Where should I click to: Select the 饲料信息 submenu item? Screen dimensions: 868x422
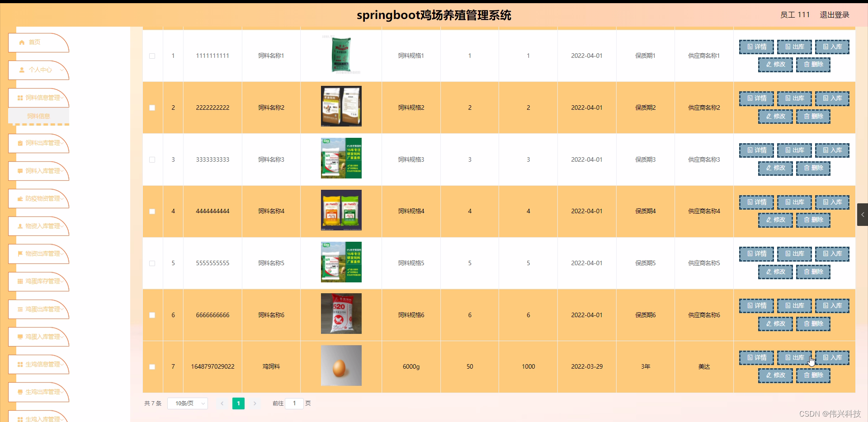38,116
